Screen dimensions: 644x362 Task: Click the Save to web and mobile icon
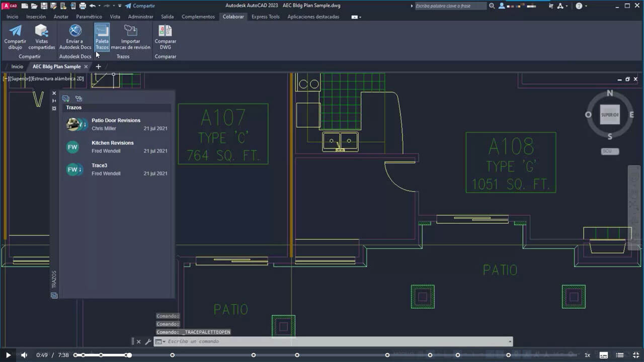(73, 6)
